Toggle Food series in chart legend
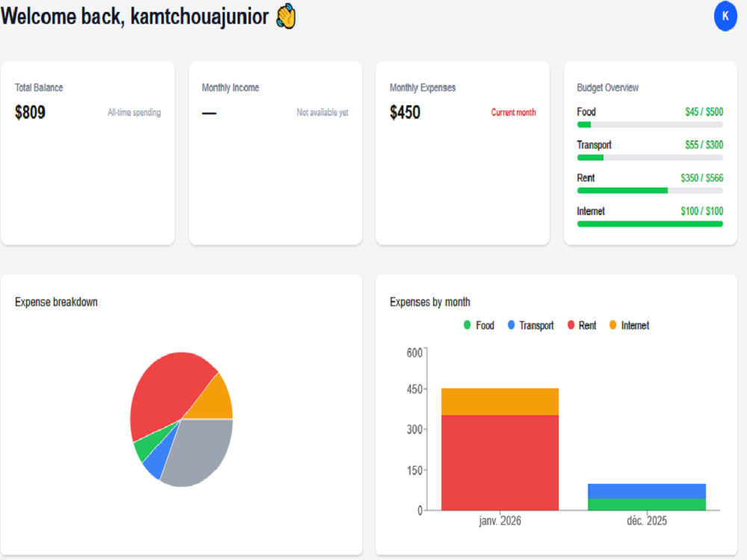This screenshot has height=560, width=747. tap(479, 326)
